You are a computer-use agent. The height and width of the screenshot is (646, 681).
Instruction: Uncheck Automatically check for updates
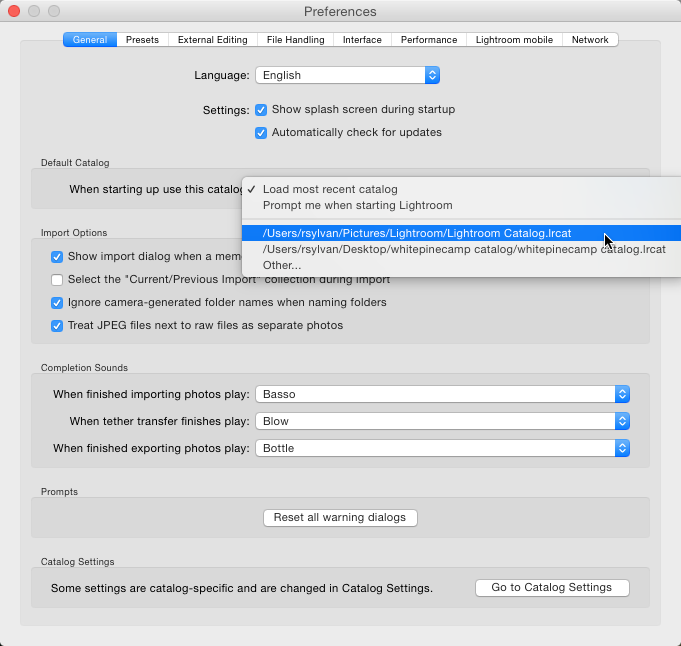pyautogui.click(x=261, y=133)
